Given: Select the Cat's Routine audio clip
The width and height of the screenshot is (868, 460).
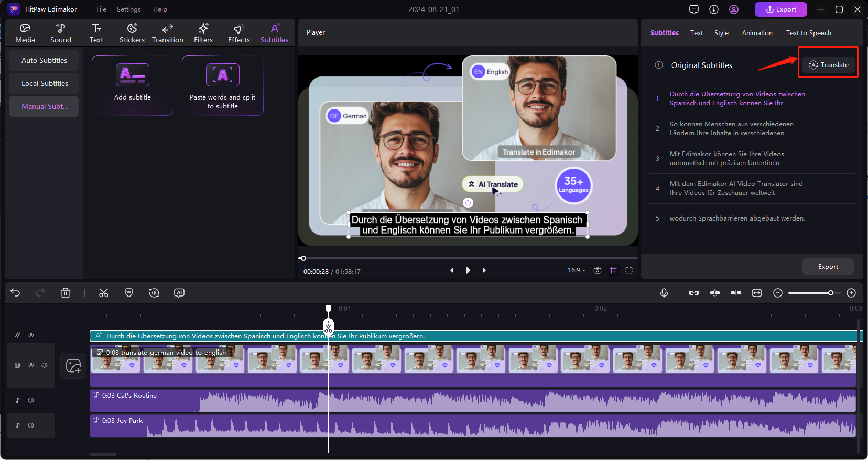Looking at the screenshot, I should point(473,401).
